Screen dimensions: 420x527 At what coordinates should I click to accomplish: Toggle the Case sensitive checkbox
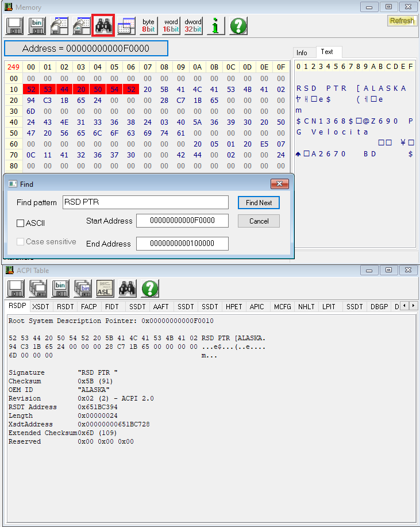[x=21, y=241]
